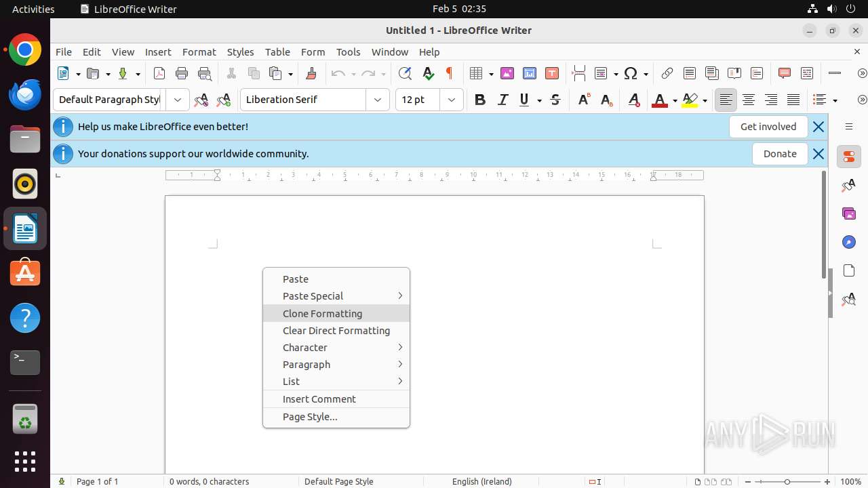868x488 pixels.
Task: Open underline style dropdown arrow
Action: [x=539, y=100]
